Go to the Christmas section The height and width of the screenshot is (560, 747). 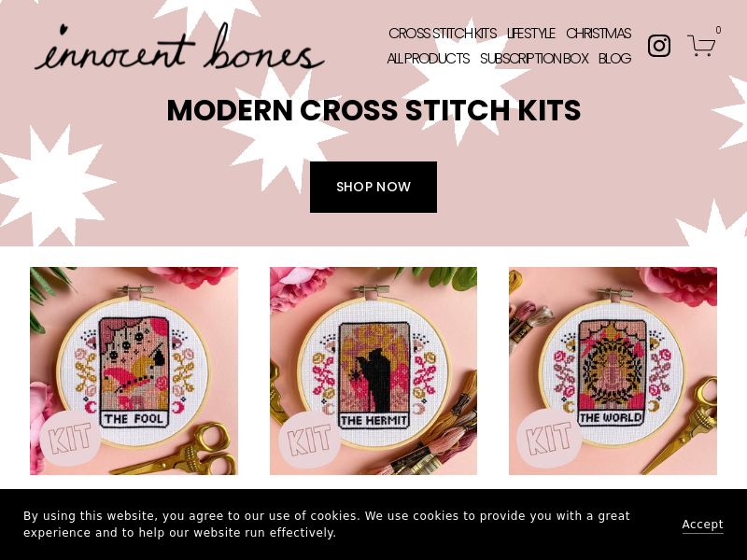(x=599, y=34)
